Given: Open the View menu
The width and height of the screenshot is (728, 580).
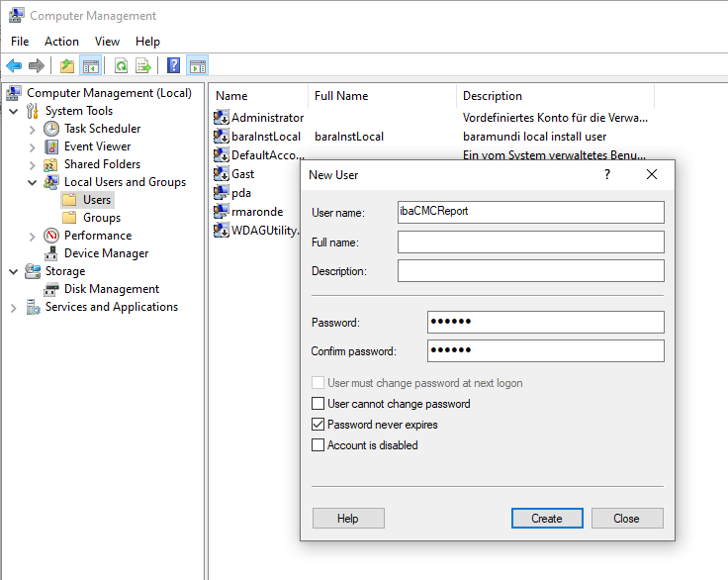Looking at the screenshot, I should (x=107, y=42).
